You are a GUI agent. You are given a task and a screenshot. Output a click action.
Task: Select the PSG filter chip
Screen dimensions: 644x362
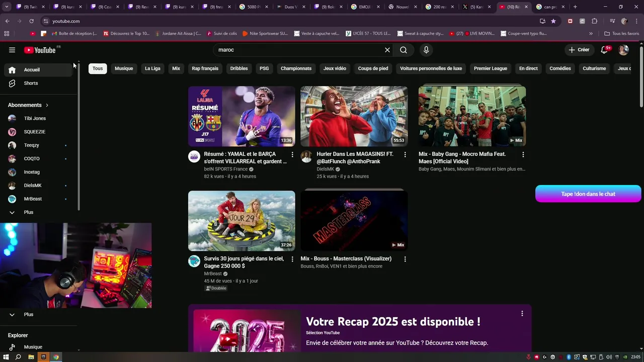click(x=264, y=68)
